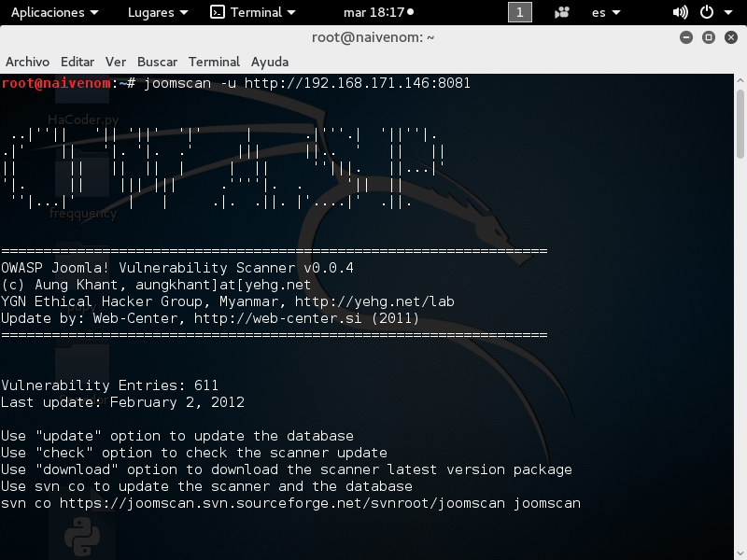Open the Ver menu
The height and width of the screenshot is (560, 747).
[x=116, y=62]
